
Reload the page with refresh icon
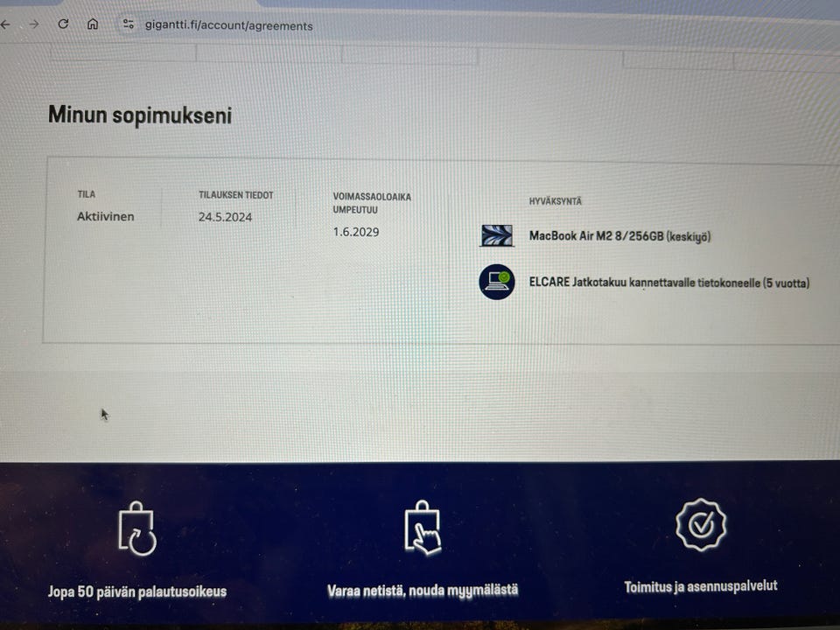pos(63,24)
